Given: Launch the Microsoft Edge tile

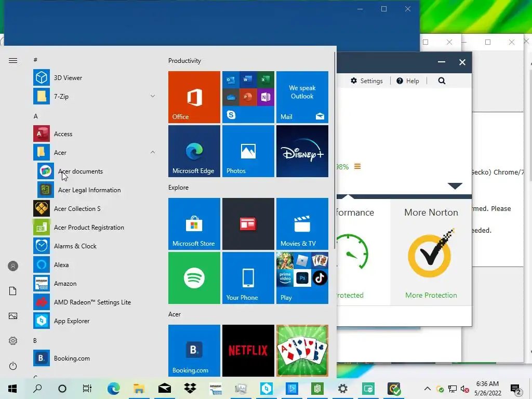Looking at the screenshot, I should click(194, 151).
